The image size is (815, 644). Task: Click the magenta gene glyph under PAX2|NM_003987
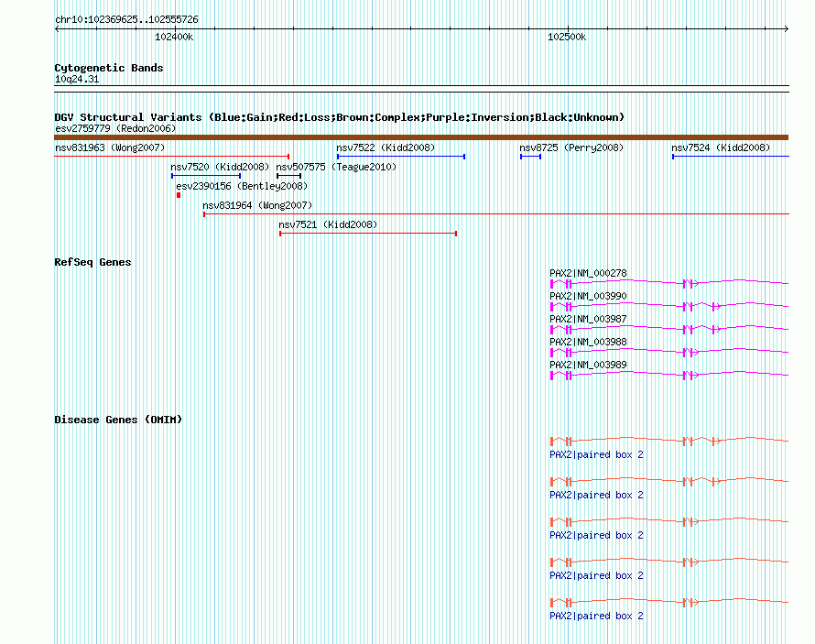pyautogui.click(x=669, y=329)
